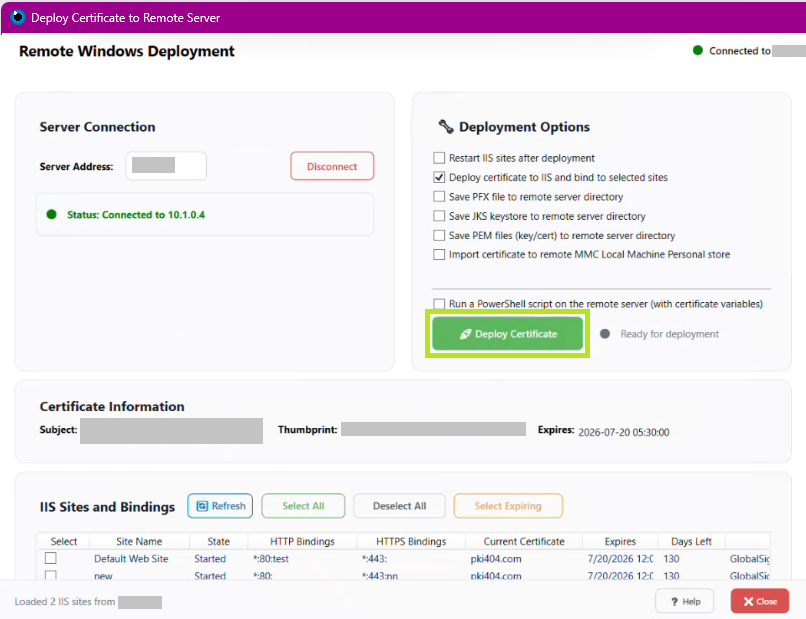
Task: Sort by HTTP Bindings column header
Action: (x=302, y=541)
